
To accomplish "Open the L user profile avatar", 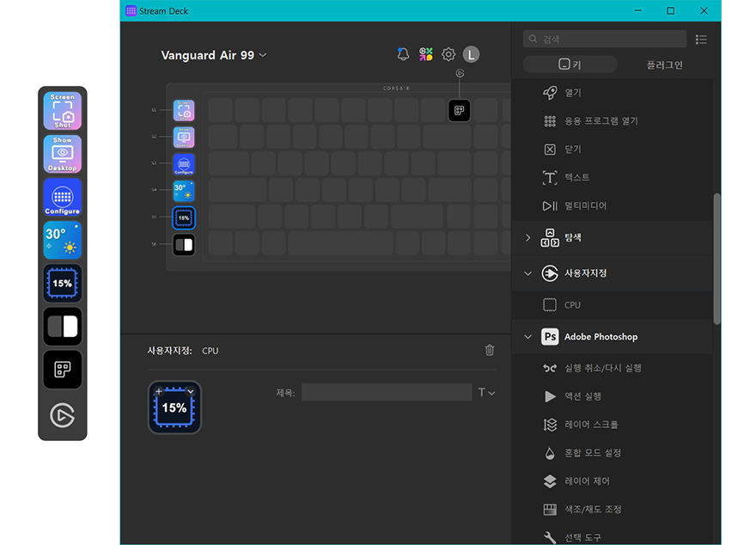I will (471, 54).
